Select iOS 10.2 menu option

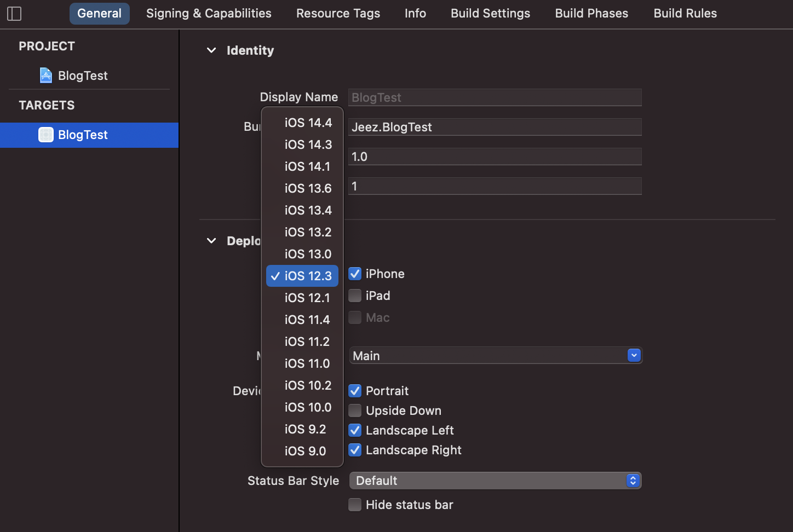(302, 385)
